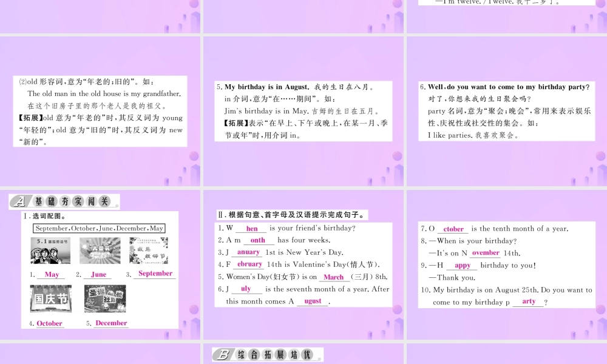Click the 【拓展】 note about preposition 'in'

306,129
